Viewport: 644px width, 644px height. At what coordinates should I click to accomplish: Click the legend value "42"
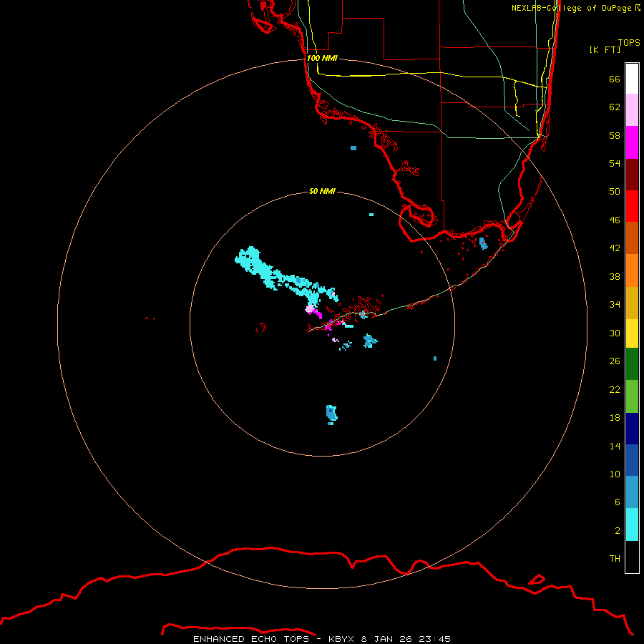tap(615, 248)
